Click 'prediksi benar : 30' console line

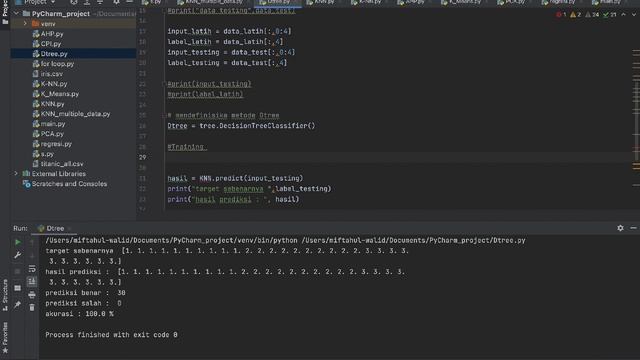pos(85,293)
